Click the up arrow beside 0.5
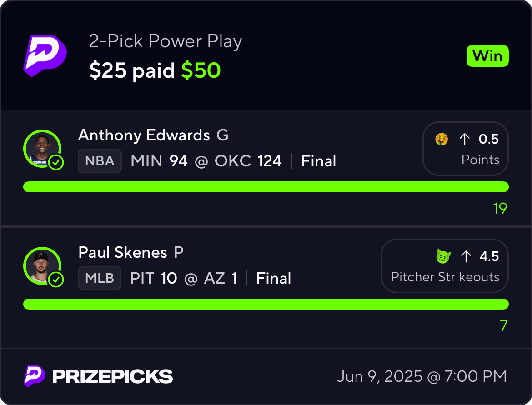 pos(464,139)
